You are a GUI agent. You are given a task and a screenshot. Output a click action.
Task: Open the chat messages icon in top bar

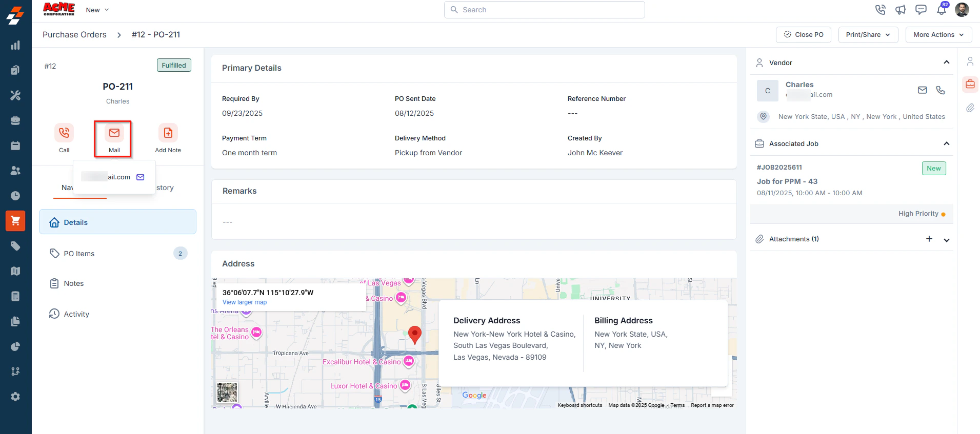tap(921, 10)
